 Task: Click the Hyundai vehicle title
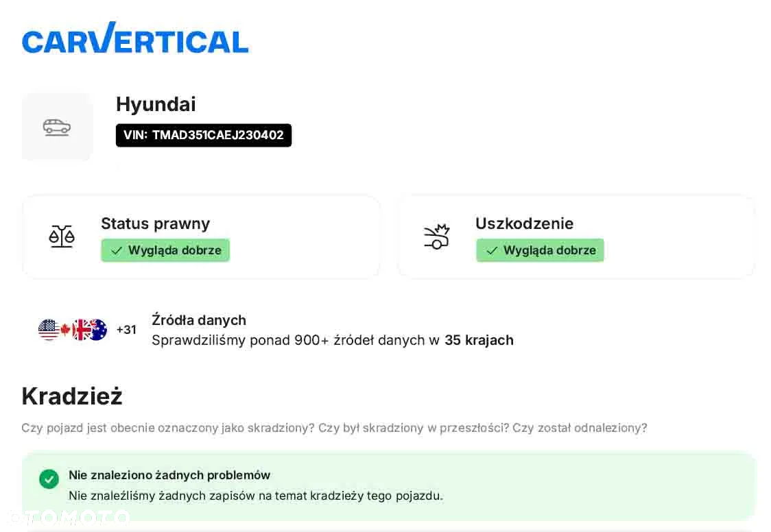(156, 104)
